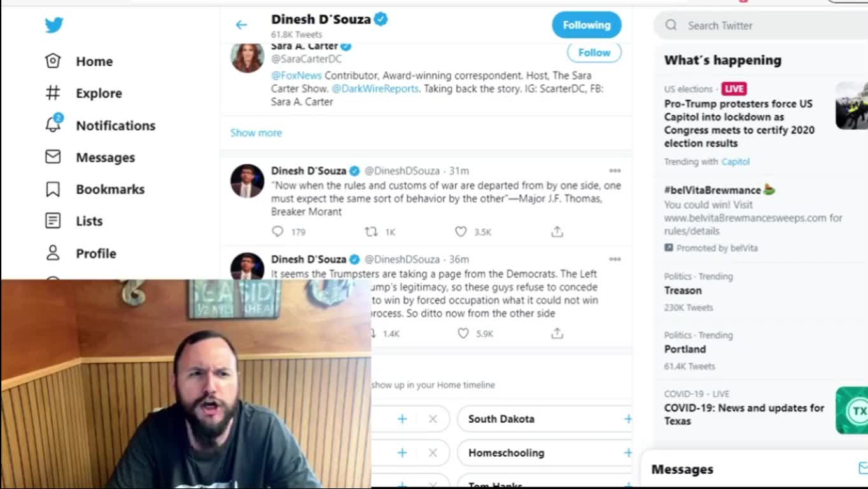Like the tweet with 5.9K likes
This screenshot has width=868, height=489.
pos(463,333)
